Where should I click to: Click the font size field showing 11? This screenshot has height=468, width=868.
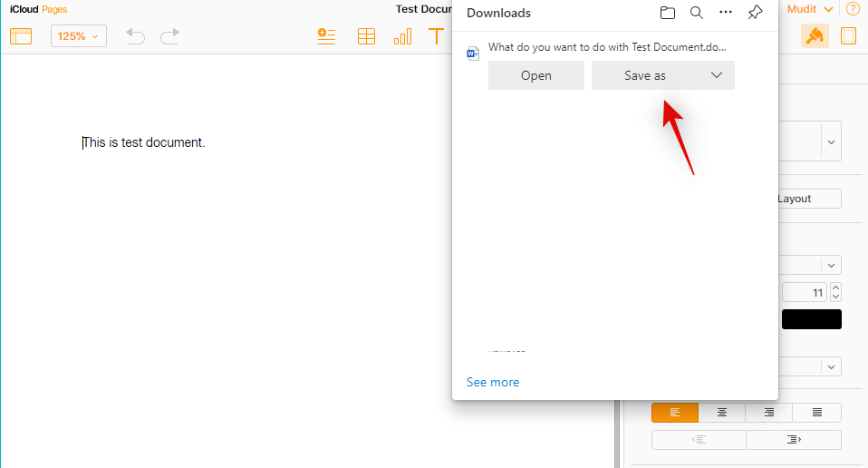coord(805,292)
